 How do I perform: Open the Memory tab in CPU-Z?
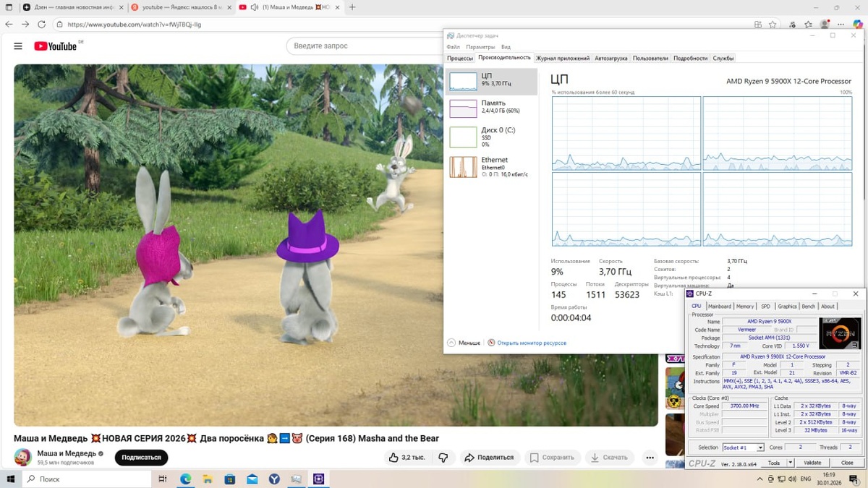tap(745, 307)
